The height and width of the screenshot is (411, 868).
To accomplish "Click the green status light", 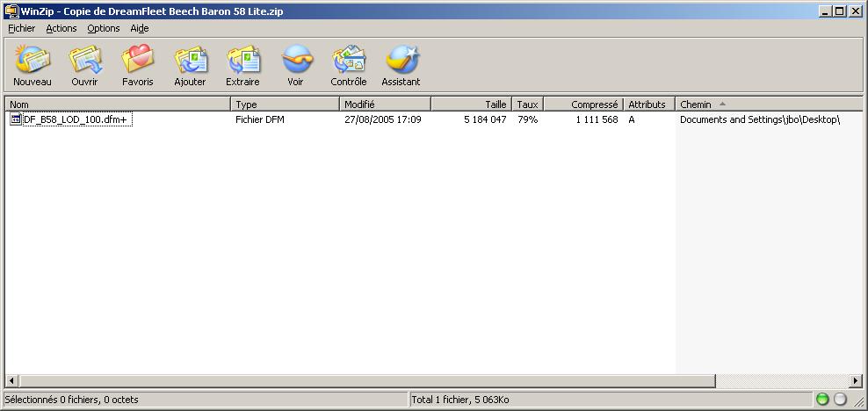I will 822,399.
